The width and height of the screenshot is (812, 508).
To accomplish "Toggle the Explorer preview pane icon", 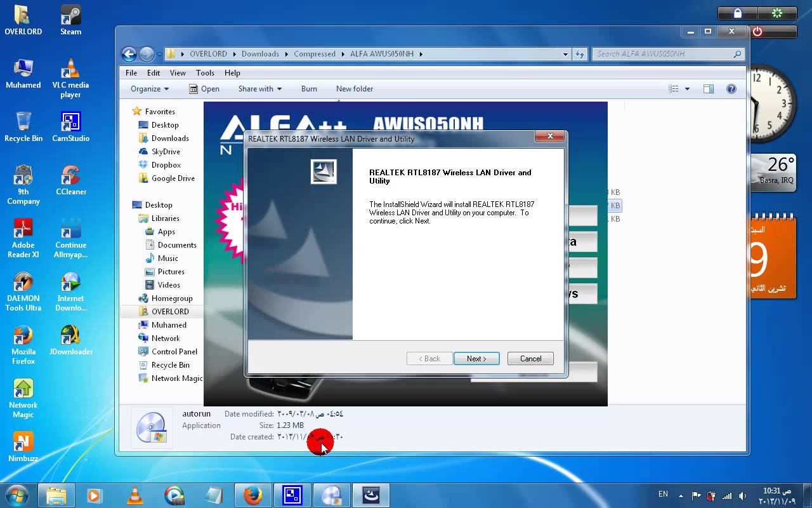I will (709, 89).
